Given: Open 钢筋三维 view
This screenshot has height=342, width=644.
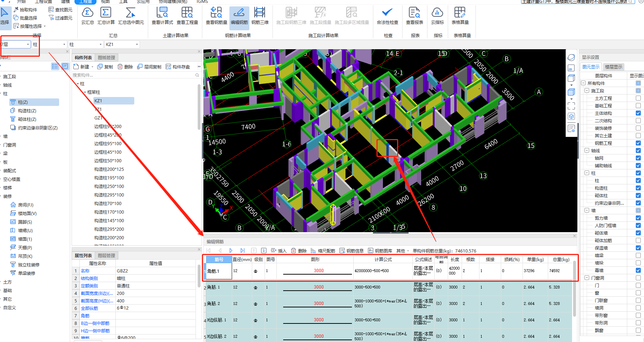Looking at the screenshot, I should (260, 16).
